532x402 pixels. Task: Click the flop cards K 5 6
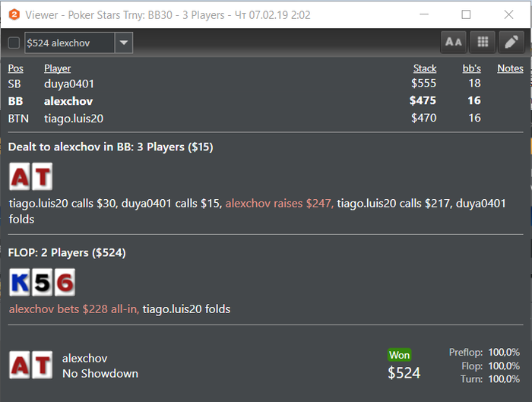pyautogui.click(x=42, y=283)
